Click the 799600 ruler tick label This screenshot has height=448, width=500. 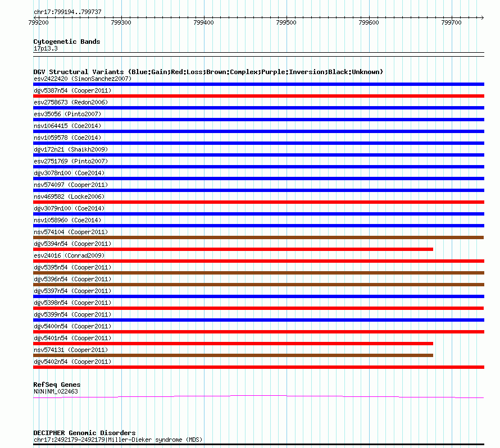369,22
